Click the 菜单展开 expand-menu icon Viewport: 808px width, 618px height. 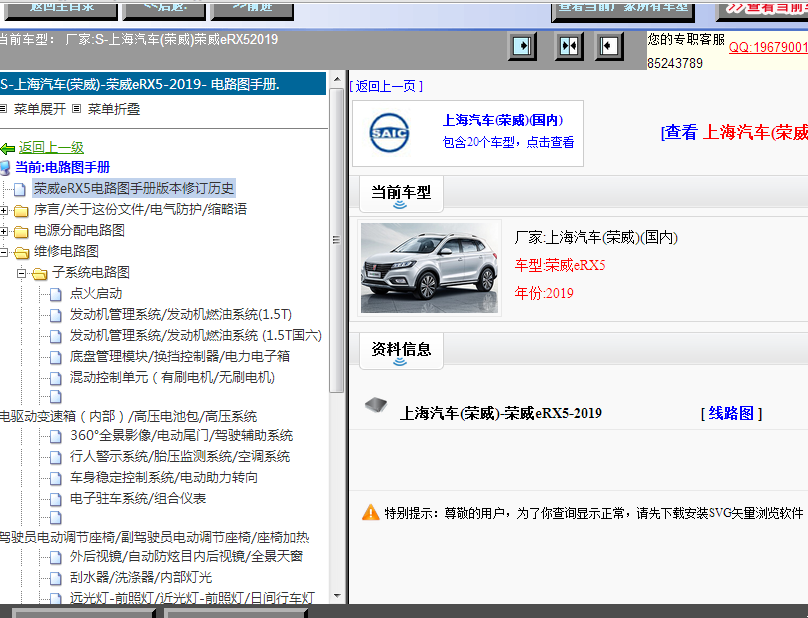click(3, 109)
